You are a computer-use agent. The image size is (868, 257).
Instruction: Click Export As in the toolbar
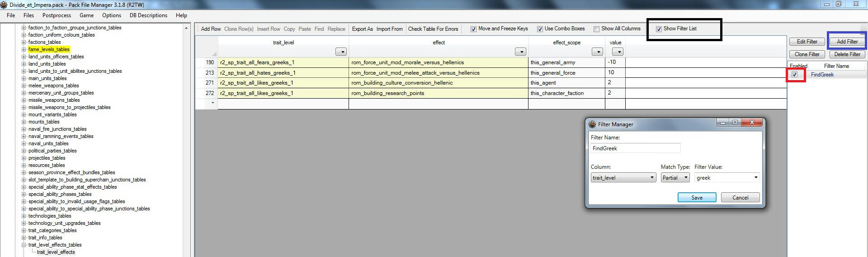click(x=362, y=29)
